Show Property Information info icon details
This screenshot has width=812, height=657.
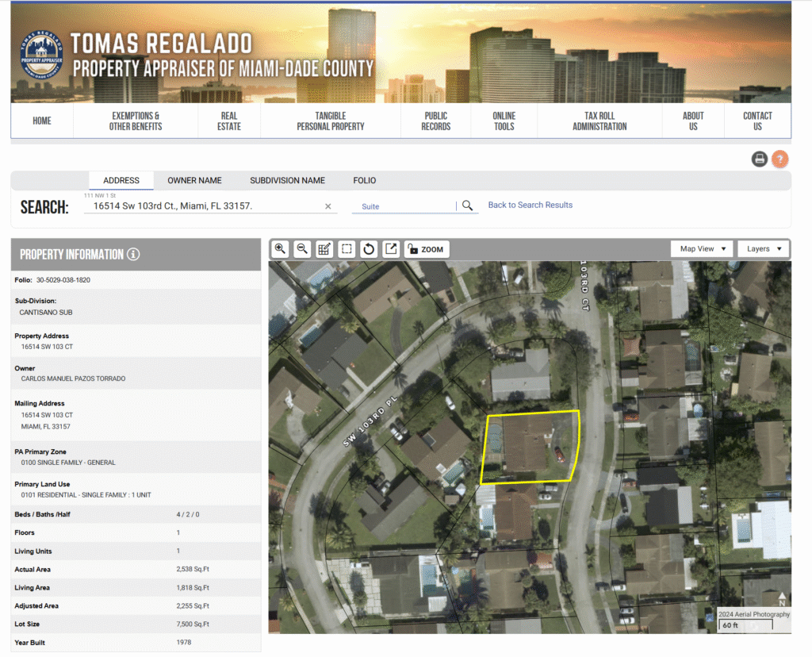click(x=133, y=255)
